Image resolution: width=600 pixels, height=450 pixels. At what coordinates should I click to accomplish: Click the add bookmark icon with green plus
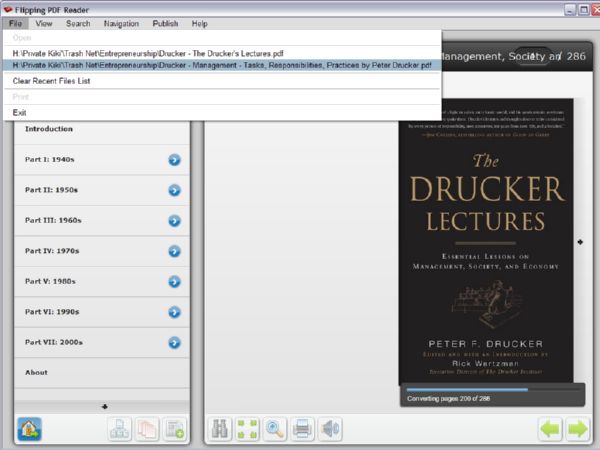[175, 429]
